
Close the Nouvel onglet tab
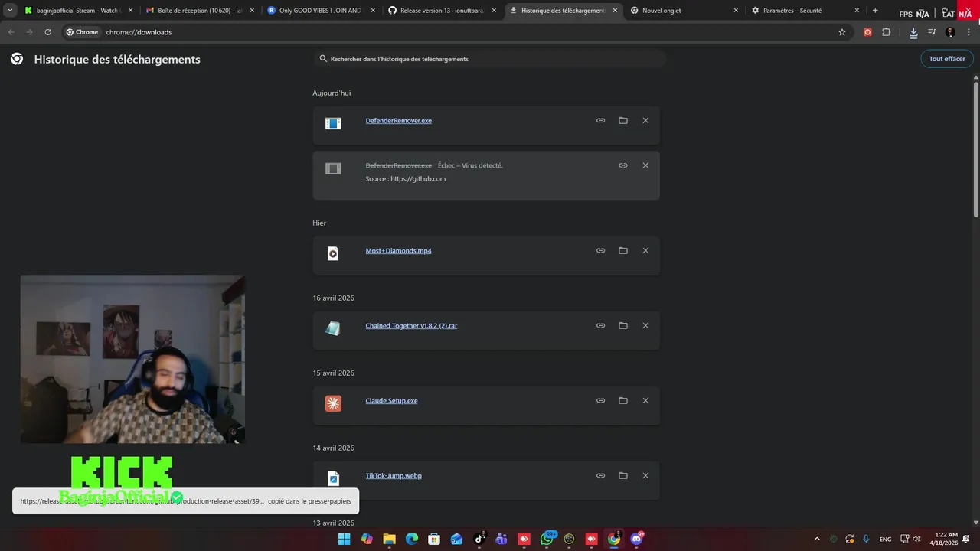click(x=736, y=11)
